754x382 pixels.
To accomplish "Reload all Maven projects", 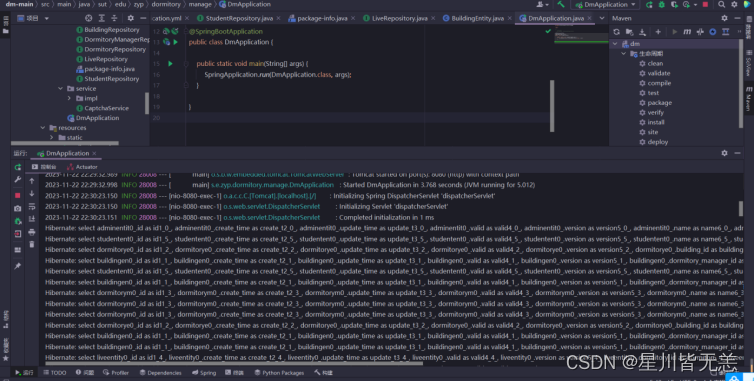I will (x=616, y=32).
